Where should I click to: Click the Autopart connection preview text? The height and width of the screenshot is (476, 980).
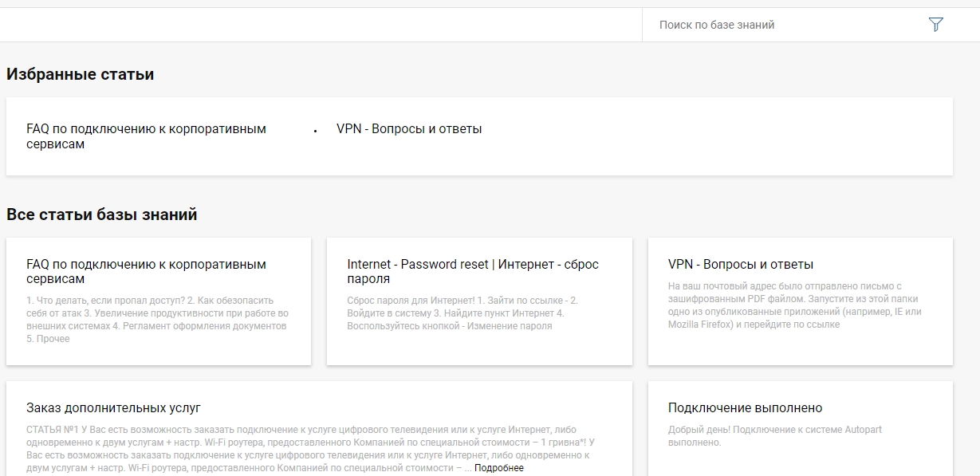pyautogui.click(x=775, y=436)
